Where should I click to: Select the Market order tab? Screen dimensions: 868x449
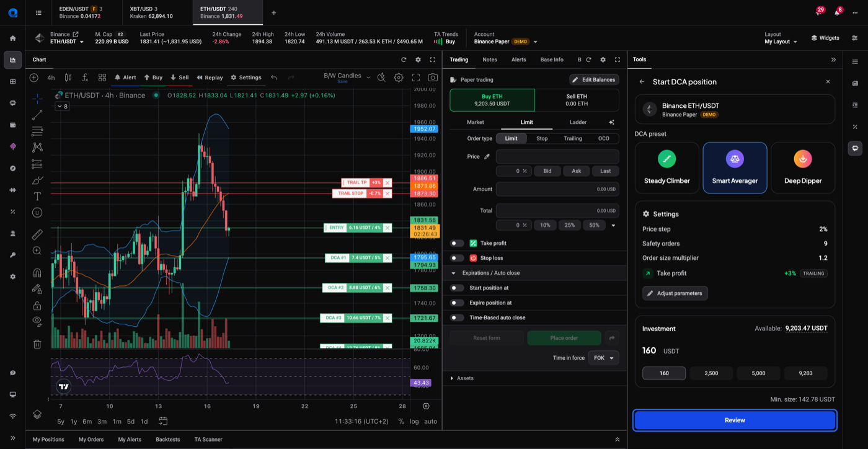tap(476, 122)
